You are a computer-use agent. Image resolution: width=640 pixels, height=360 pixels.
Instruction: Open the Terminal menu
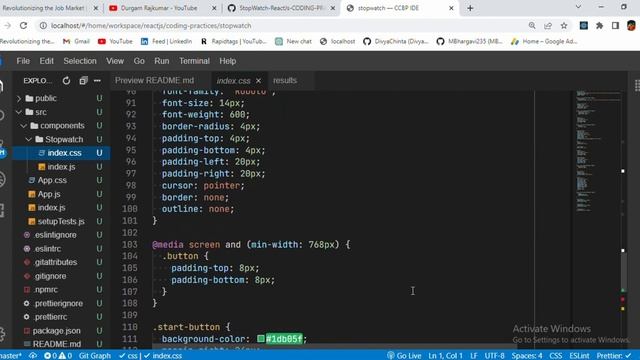194,61
